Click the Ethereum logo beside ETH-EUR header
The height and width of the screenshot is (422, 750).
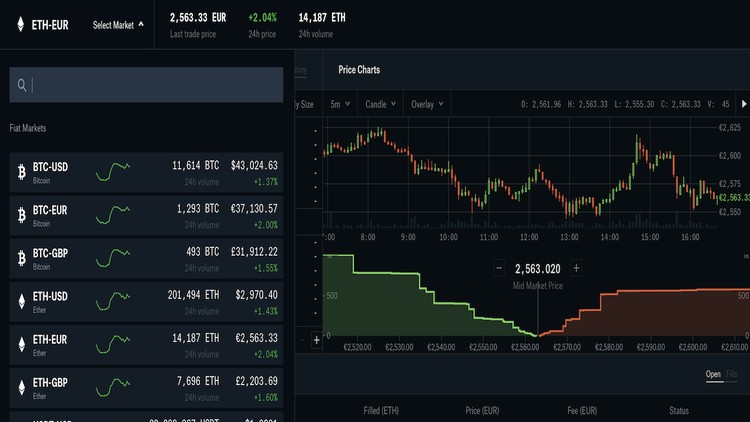pyautogui.click(x=21, y=24)
